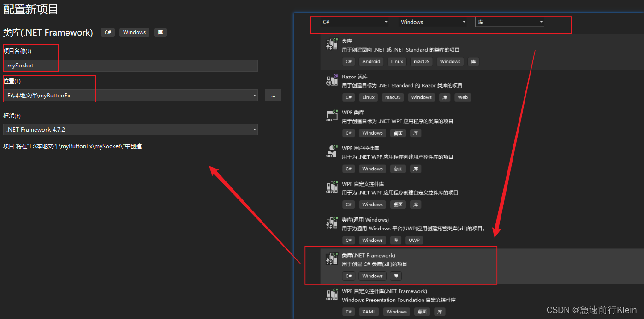This screenshot has height=319, width=644.
Task: Click the Razor 类库 template icon
Action: point(331,81)
